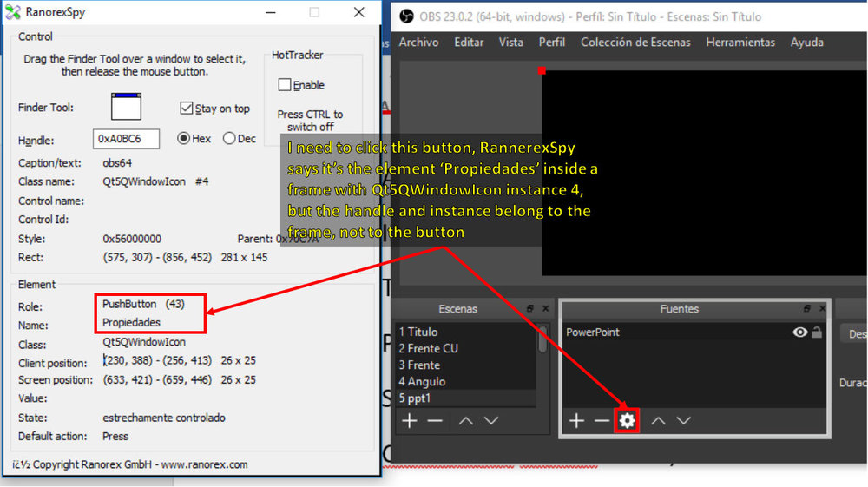Open the Vista menu in OBS
This screenshot has width=868, height=487.
click(x=511, y=42)
